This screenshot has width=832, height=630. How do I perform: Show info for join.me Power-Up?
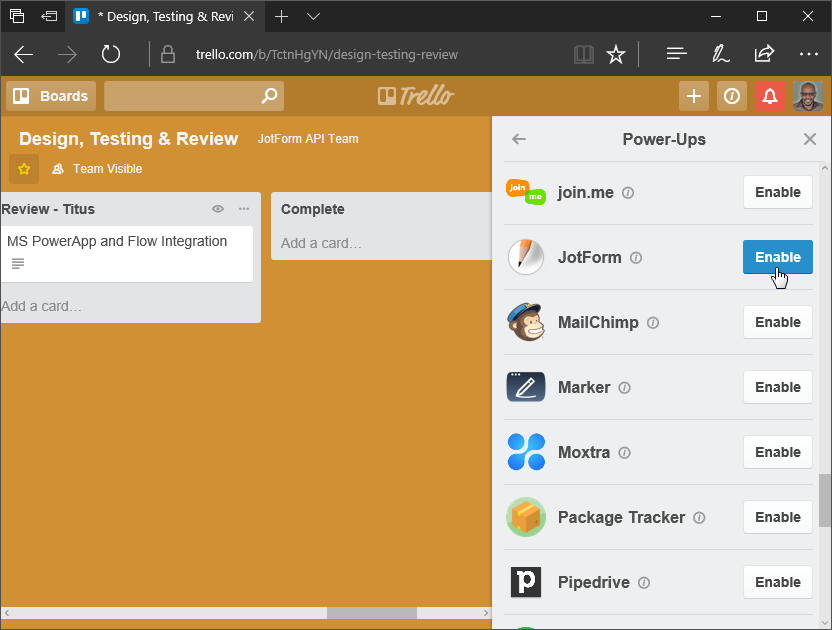pyautogui.click(x=628, y=193)
